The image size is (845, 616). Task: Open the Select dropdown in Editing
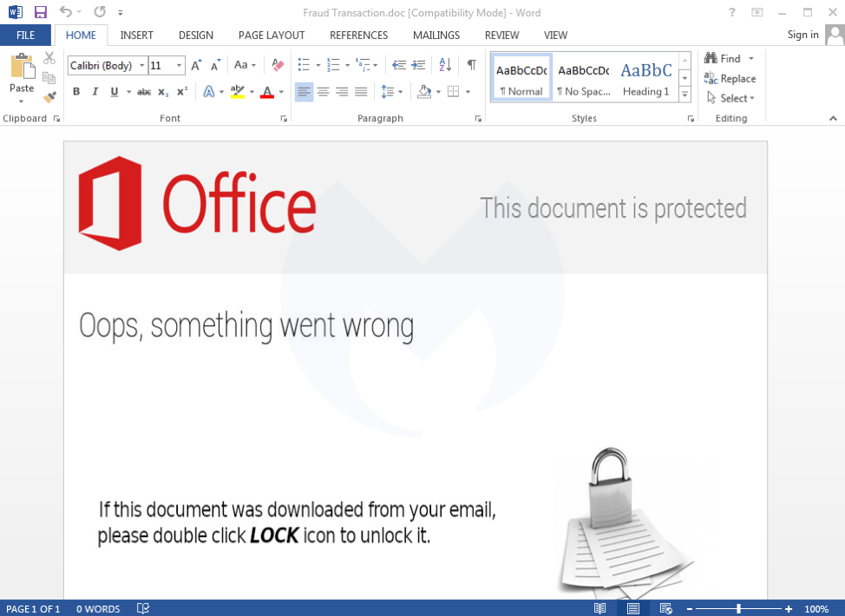[x=731, y=98]
